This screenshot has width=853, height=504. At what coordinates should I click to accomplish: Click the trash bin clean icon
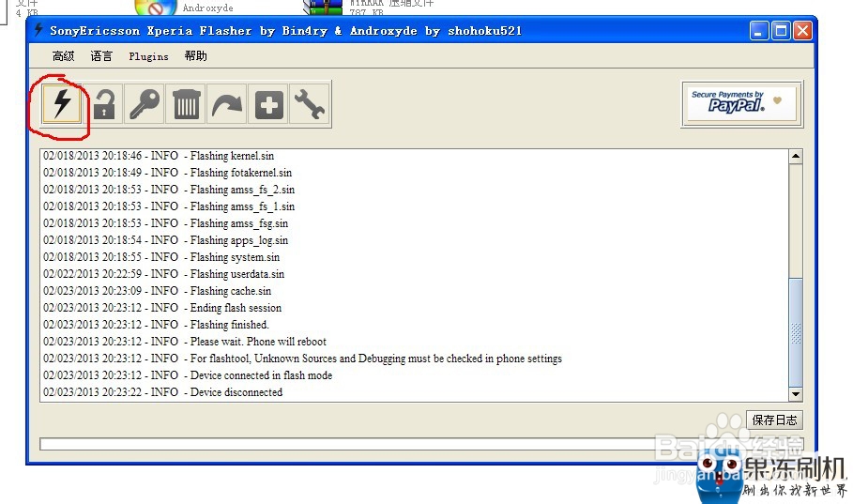[186, 104]
